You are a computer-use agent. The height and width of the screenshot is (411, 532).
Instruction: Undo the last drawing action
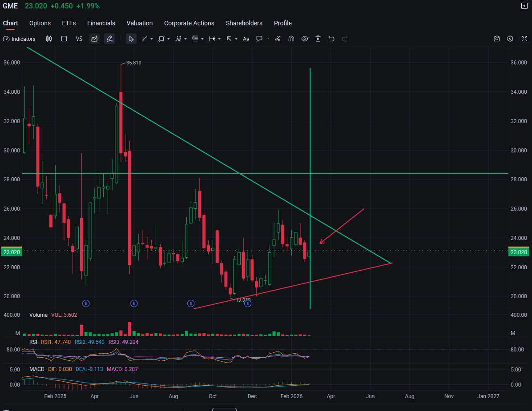click(331, 39)
